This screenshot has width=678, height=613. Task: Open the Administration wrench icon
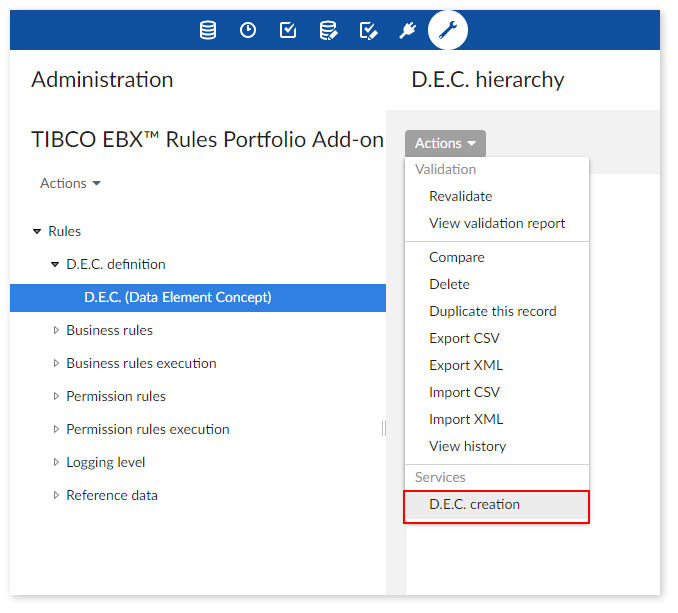(448, 30)
